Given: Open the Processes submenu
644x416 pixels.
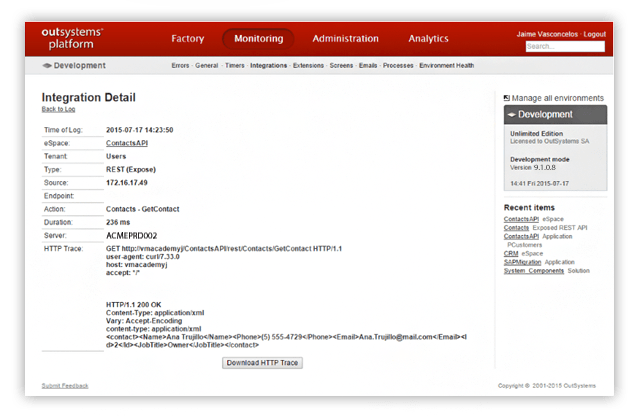Looking at the screenshot, I should 398,66.
